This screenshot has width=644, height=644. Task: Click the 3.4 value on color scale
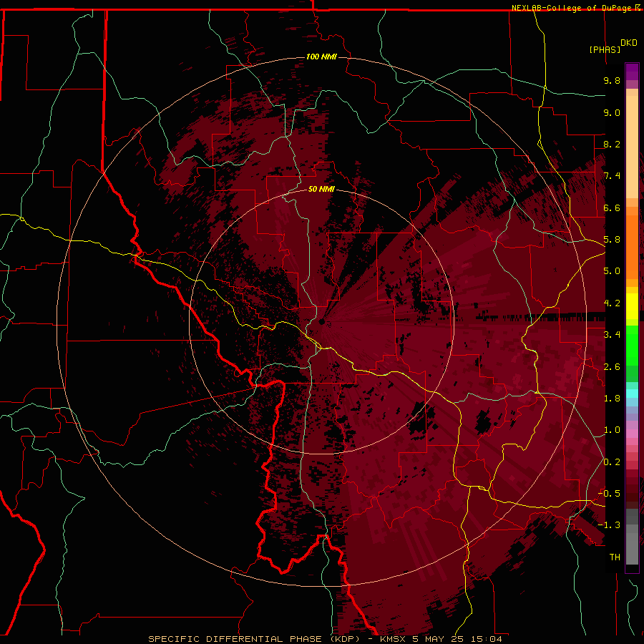click(x=612, y=335)
